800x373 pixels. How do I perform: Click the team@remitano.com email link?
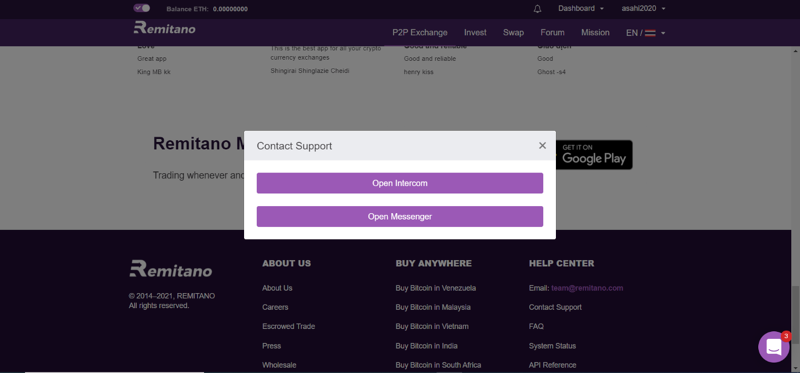pos(587,288)
